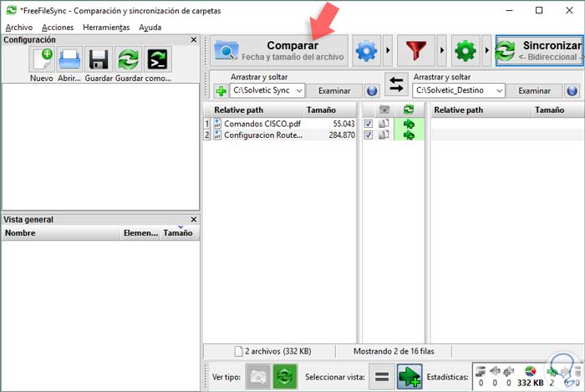This screenshot has height=392, width=585.
Task: Start the Sincronizar bidirectional sync button
Action: click(x=539, y=51)
